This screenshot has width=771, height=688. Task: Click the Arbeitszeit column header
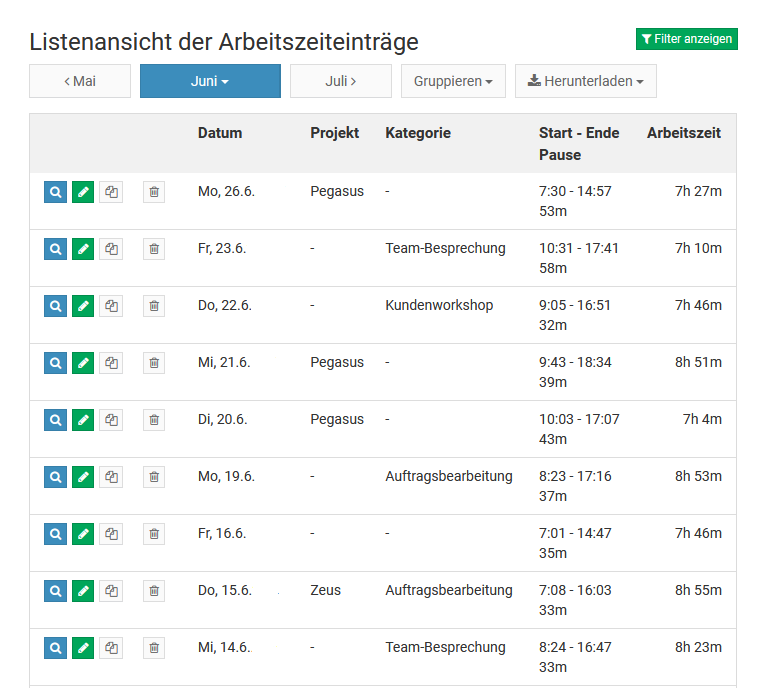(683, 133)
